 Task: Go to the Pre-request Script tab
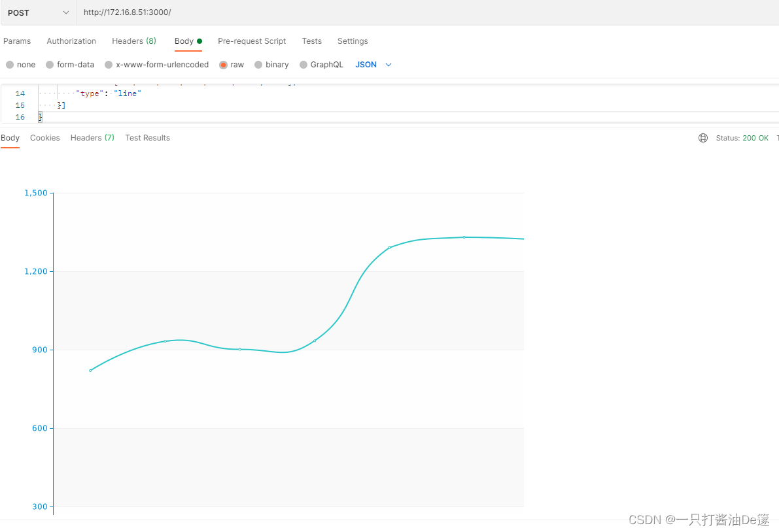click(252, 41)
